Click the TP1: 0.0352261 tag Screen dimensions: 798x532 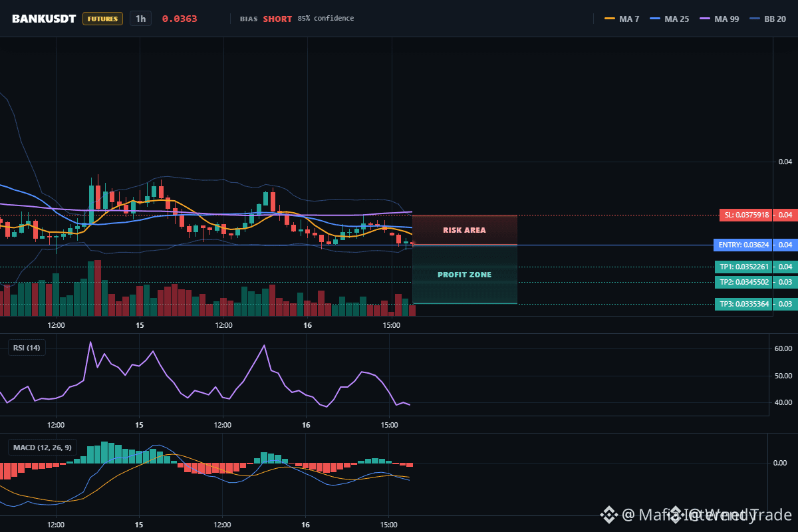tap(755, 267)
